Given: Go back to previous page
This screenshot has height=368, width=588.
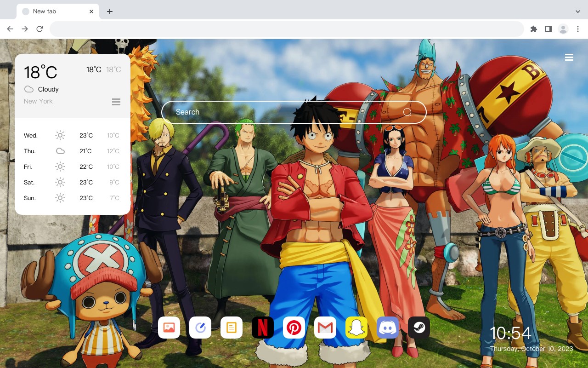Looking at the screenshot, I should (x=10, y=29).
